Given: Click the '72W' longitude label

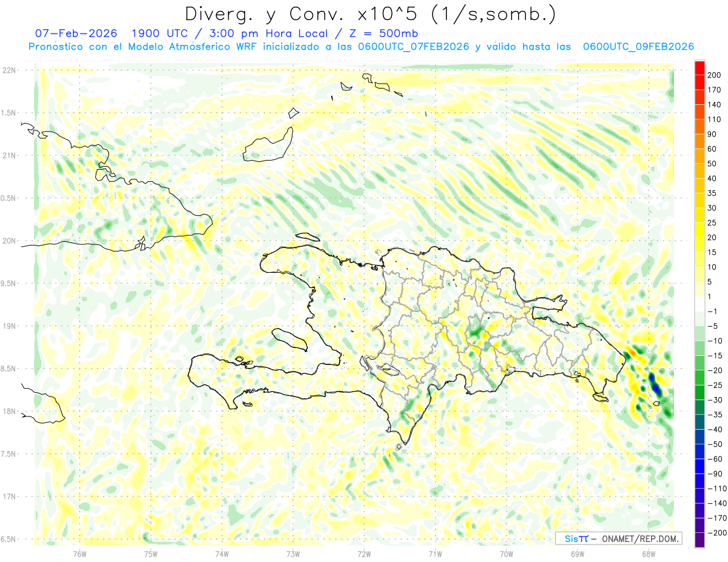Looking at the screenshot, I should 364,554.
